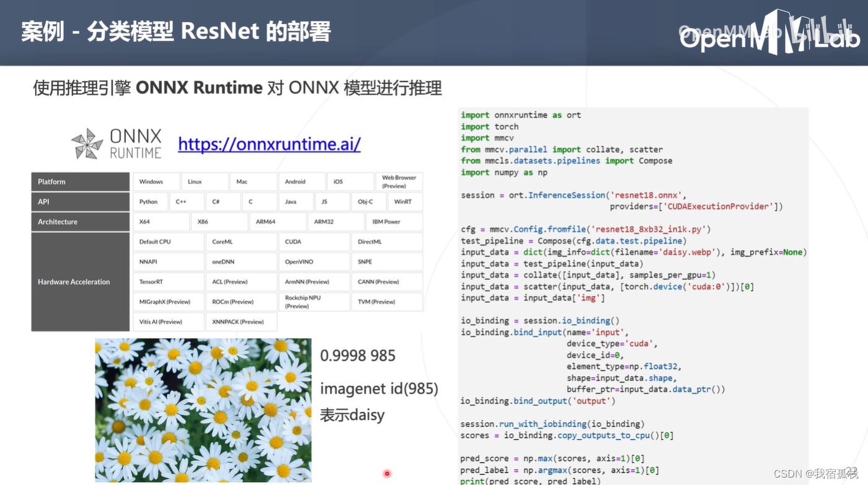Image resolution: width=868 pixels, height=485 pixels.
Task: Select the Platform row header
Action: [80, 181]
